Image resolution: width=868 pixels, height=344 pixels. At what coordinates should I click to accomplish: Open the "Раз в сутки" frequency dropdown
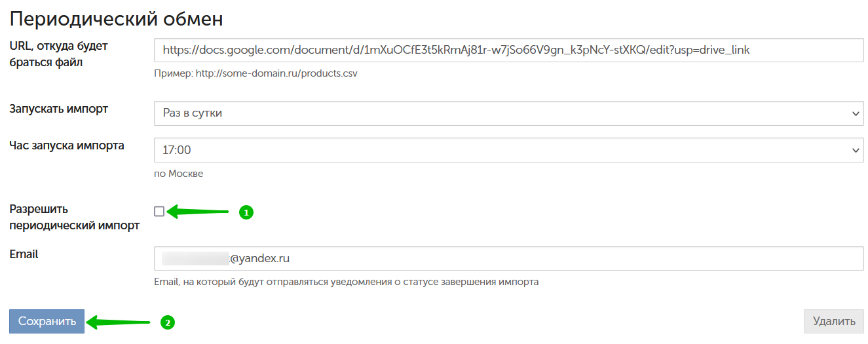[509, 113]
